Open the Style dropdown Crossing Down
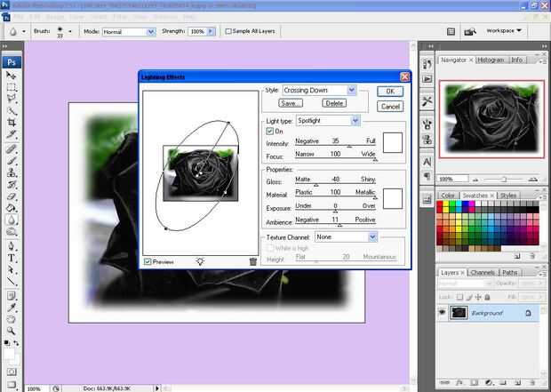The height and width of the screenshot is (392, 551). (319, 91)
